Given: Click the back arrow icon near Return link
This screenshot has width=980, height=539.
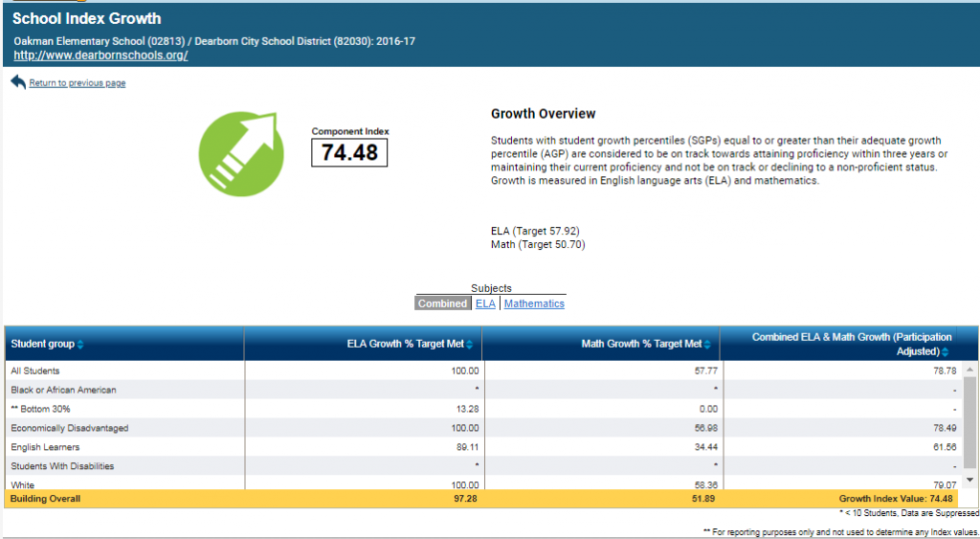Looking at the screenshot, I should 18,82.
